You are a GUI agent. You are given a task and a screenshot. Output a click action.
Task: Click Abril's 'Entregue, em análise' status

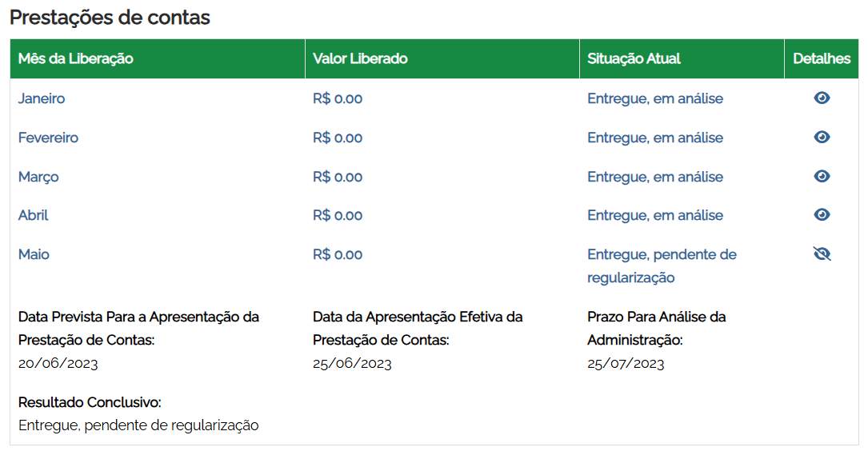click(655, 216)
